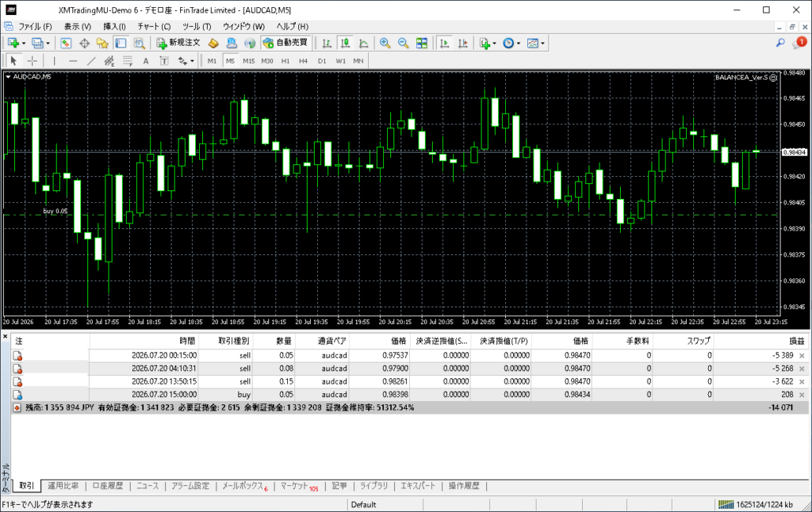Expand the templates dropdown arrow
The image size is (812, 512).
click(x=542, y=44)
